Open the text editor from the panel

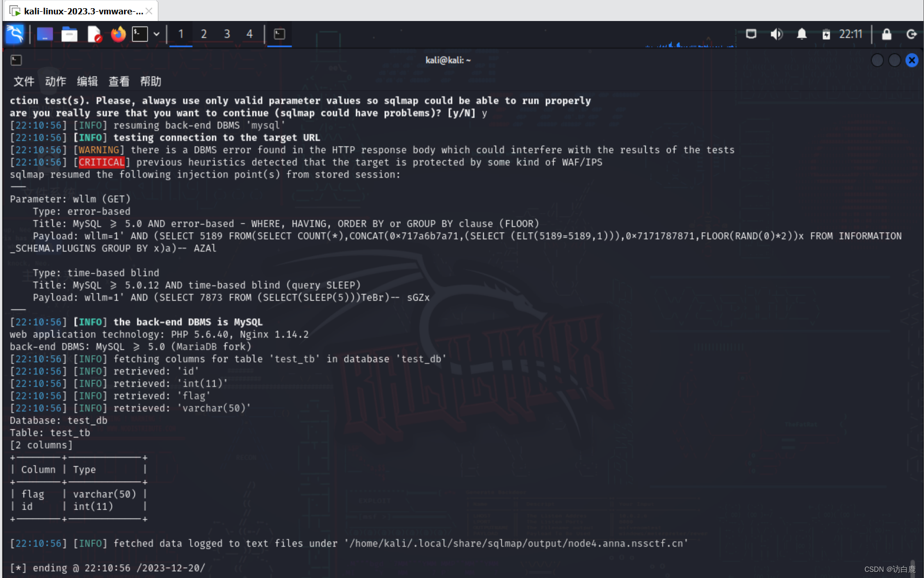[94, 34]
